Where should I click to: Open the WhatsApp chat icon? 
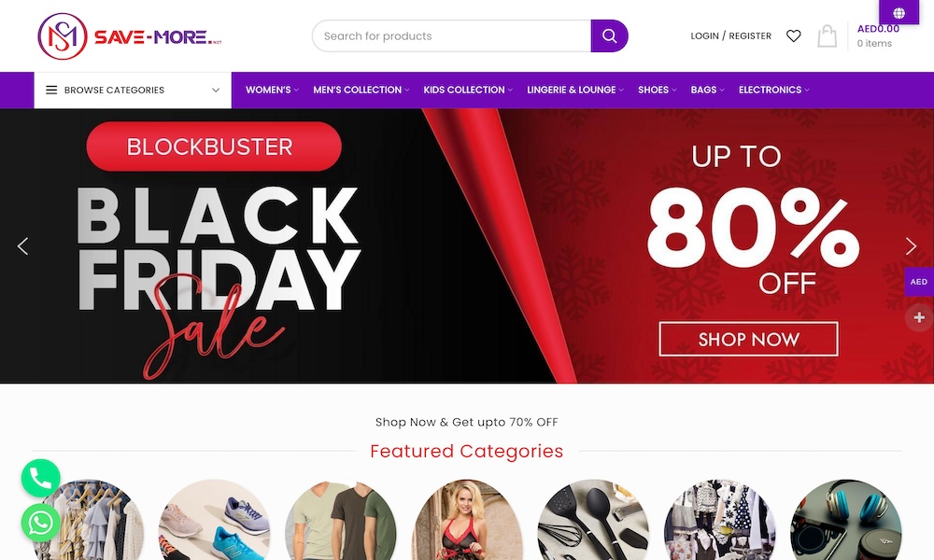pyautogui.click(x=40, y=523)
